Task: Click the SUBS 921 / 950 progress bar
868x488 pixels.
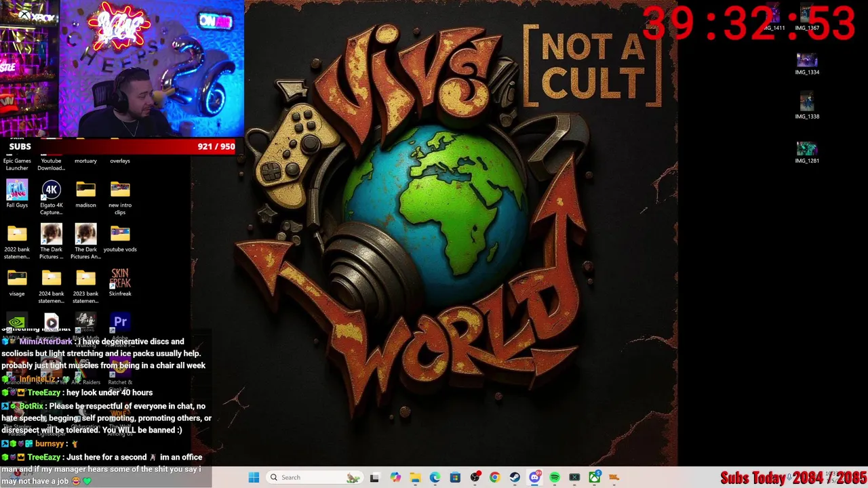Action: coord(118,146)
